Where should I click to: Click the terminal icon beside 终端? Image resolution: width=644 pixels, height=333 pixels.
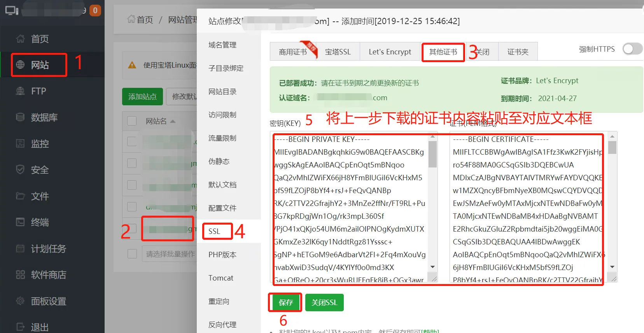tap(20, 222)
